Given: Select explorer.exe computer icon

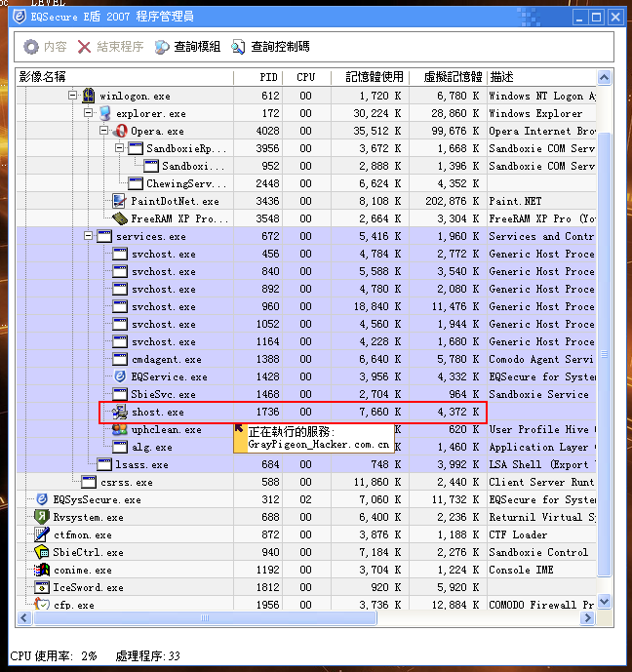Looking at the screenshot, I should point(104,113).
